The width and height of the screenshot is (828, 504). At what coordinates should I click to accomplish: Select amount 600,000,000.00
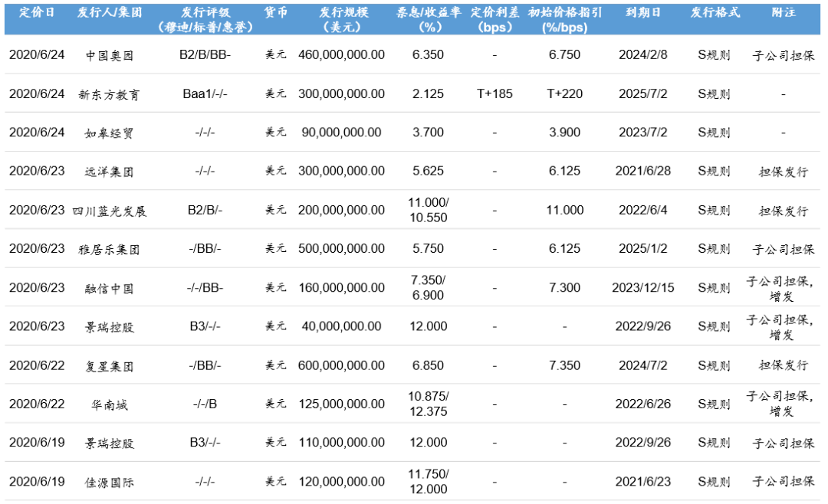pos(342,365)
